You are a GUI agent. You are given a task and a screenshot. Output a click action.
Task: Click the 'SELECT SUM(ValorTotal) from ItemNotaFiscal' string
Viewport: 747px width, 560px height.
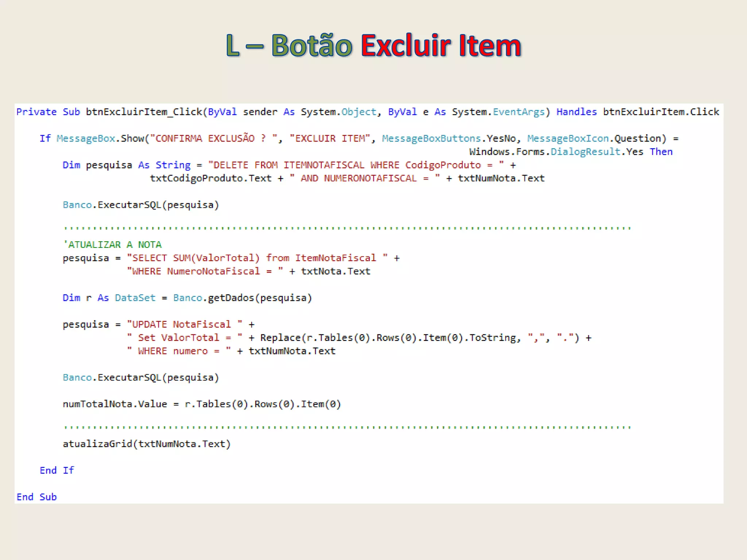click(x=257, y=258)
